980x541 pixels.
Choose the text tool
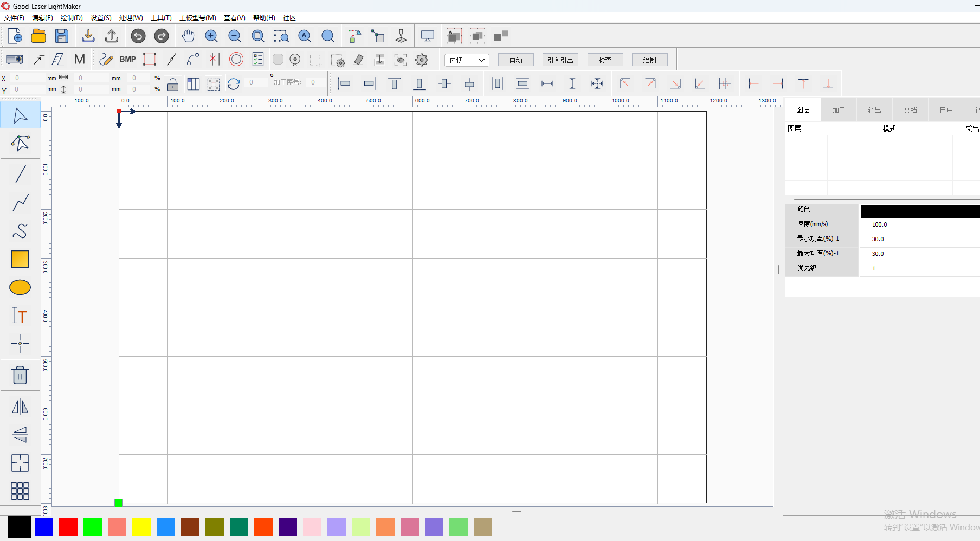20,315
